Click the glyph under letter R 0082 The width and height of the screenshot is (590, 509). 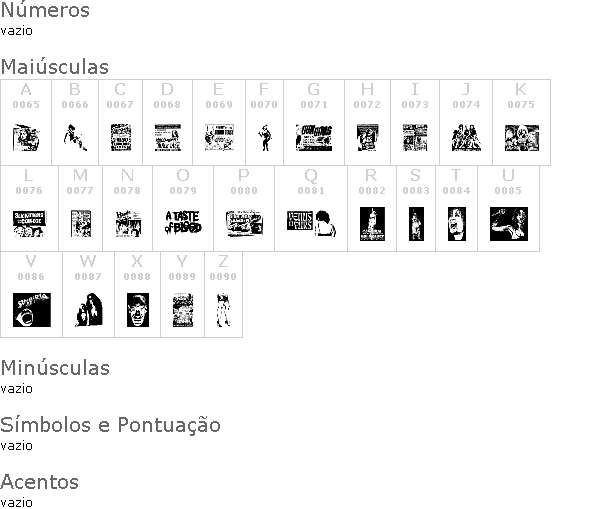372,224
